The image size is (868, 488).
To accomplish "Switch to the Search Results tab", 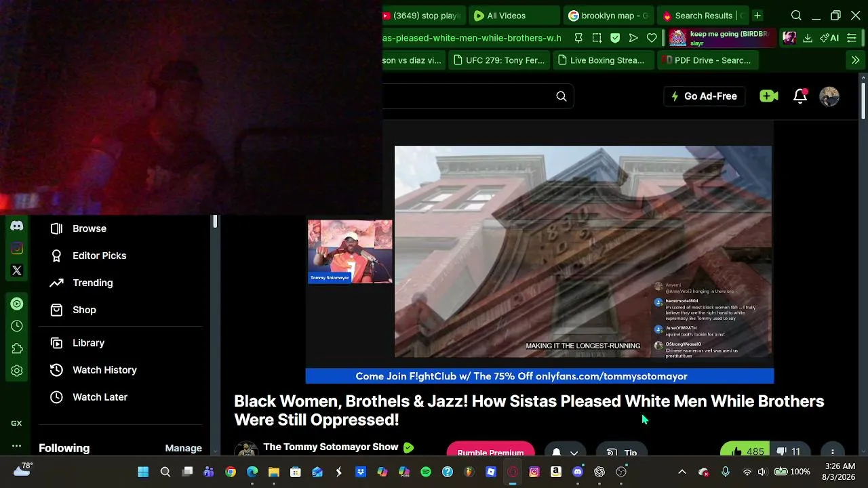I will pyautogui.click(x=703, y=16).
